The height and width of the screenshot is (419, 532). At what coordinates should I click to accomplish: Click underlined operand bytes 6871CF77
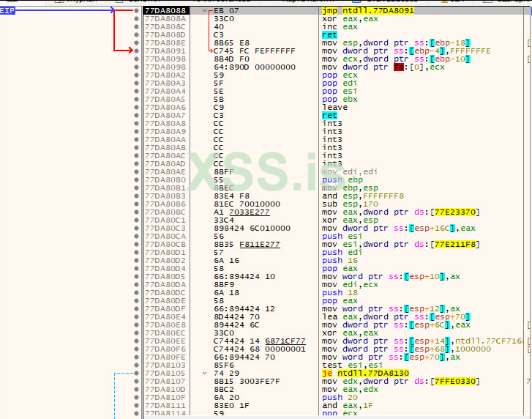pyautogui.click(x=285, y=341)
